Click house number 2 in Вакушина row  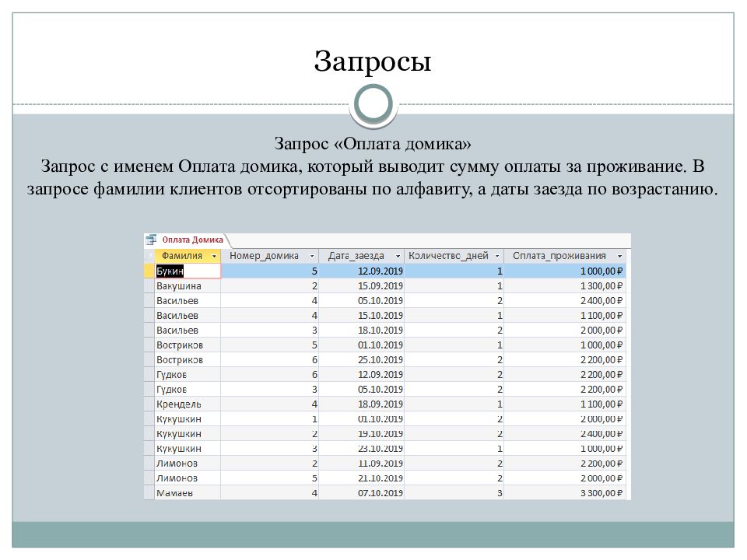[x=270, y=285]
